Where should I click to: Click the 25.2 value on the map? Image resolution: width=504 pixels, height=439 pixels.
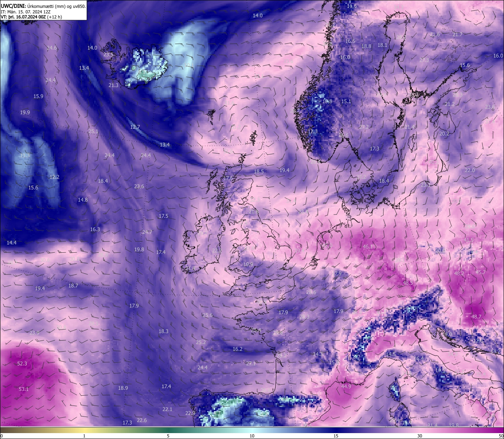pos(201,342)
